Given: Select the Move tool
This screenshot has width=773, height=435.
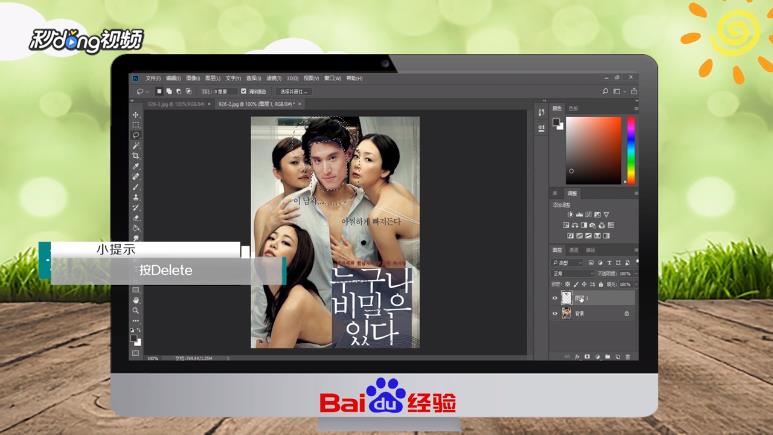Looking at the screenshot, I should (x=136, y=114).
